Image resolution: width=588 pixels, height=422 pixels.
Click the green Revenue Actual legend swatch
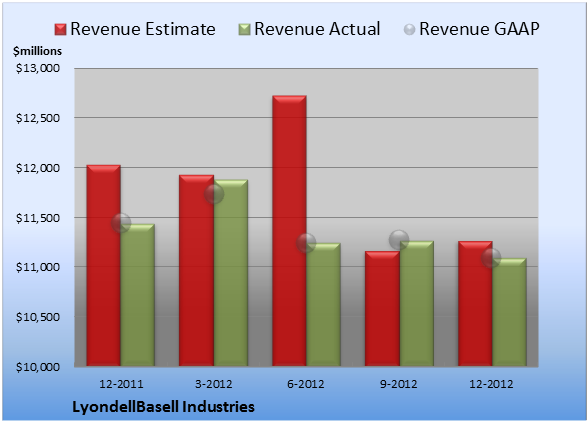tap(244, 29)
